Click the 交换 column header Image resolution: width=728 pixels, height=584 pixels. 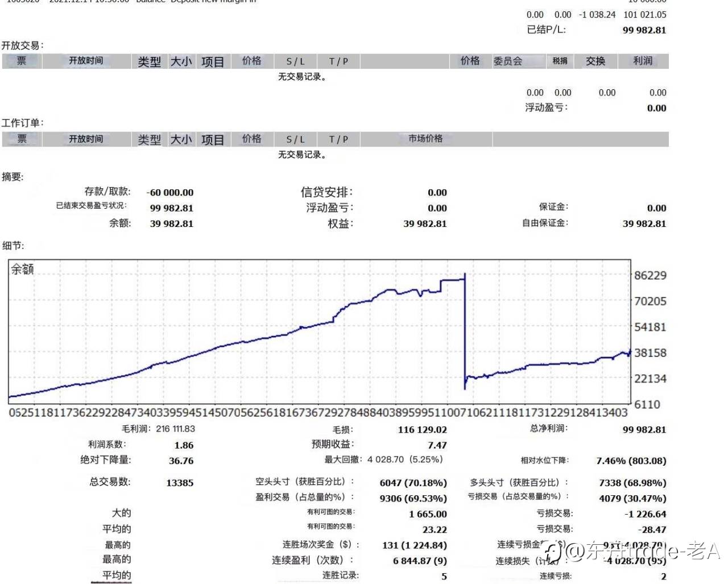[x=595, y=61]
